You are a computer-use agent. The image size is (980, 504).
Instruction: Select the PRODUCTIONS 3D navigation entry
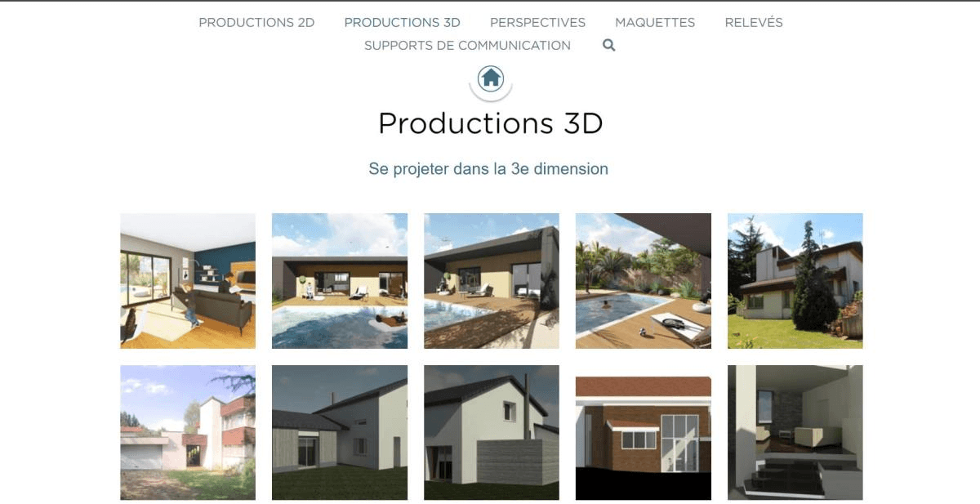[x=402, y=22]
